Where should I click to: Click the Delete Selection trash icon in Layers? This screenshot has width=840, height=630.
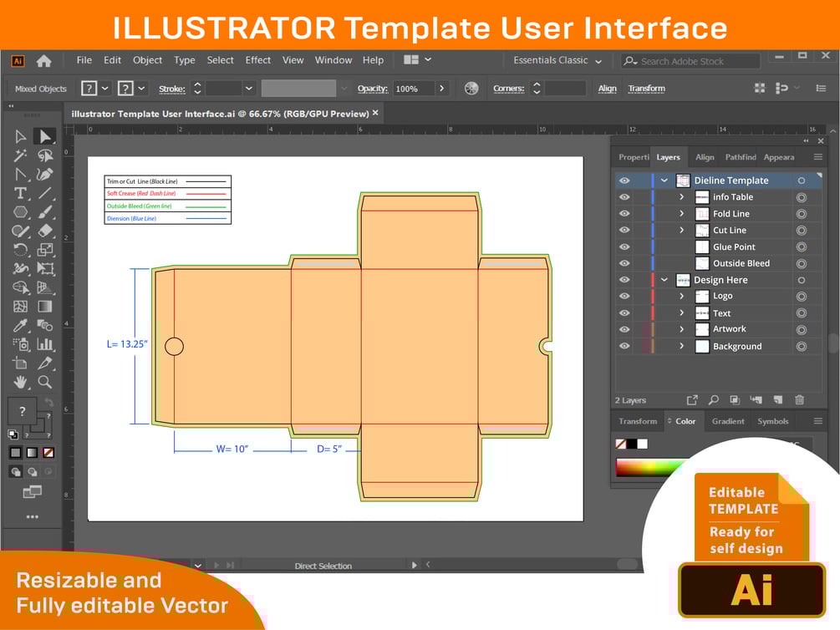click(x=799, y=399)
